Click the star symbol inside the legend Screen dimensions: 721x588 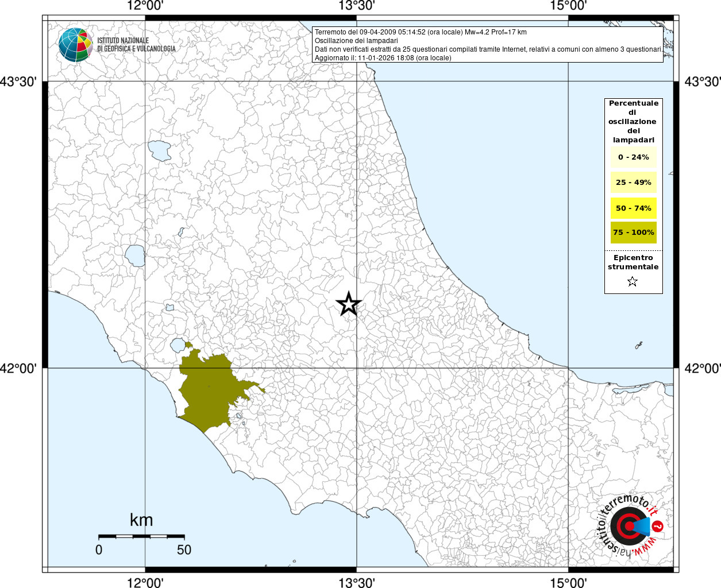point(633,281)
